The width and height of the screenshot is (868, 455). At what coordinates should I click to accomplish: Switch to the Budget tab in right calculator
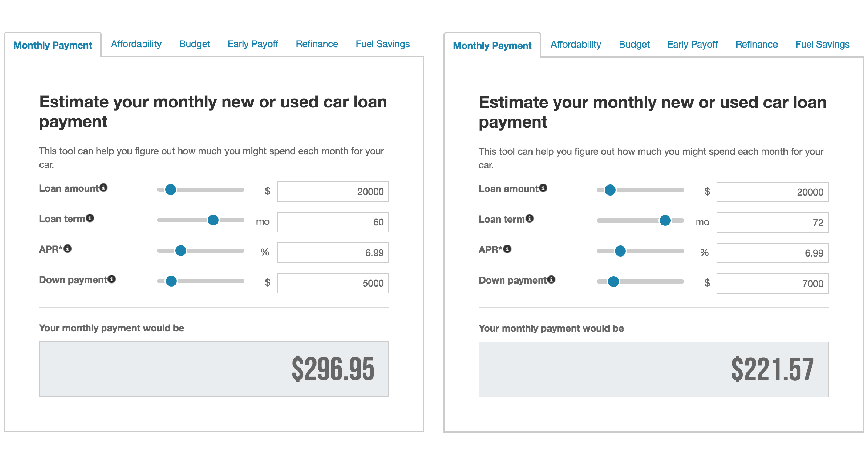pyautogui.click(x=634, y=45)
